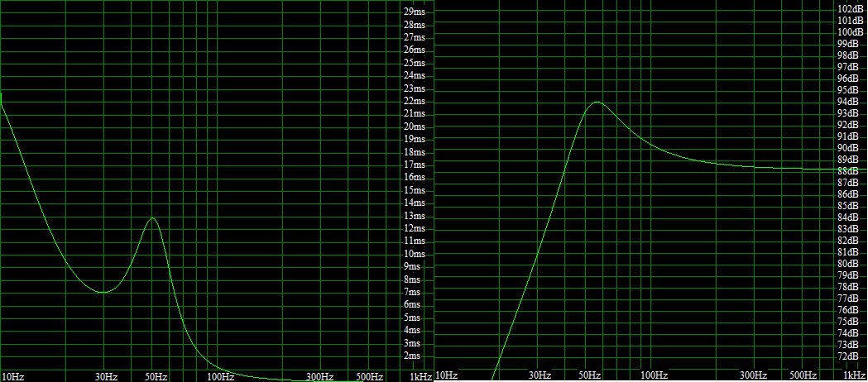Select the "4ms" scale label

point(412,330)
